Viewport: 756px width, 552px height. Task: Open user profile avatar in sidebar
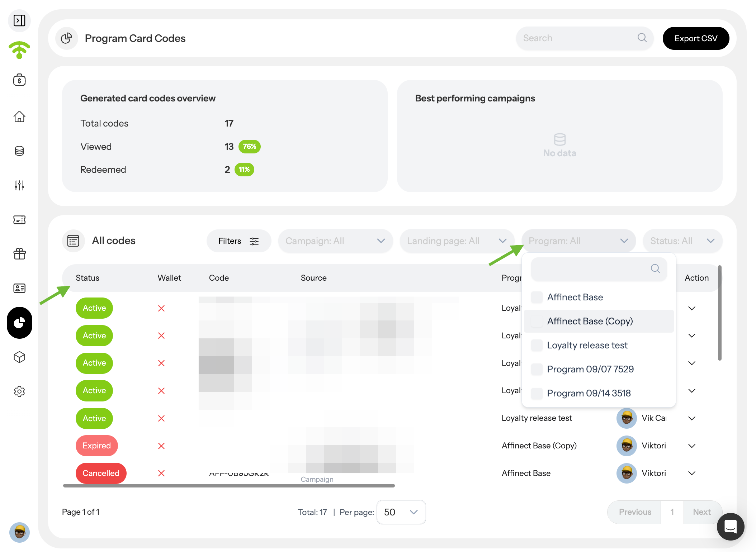[19, 532]
